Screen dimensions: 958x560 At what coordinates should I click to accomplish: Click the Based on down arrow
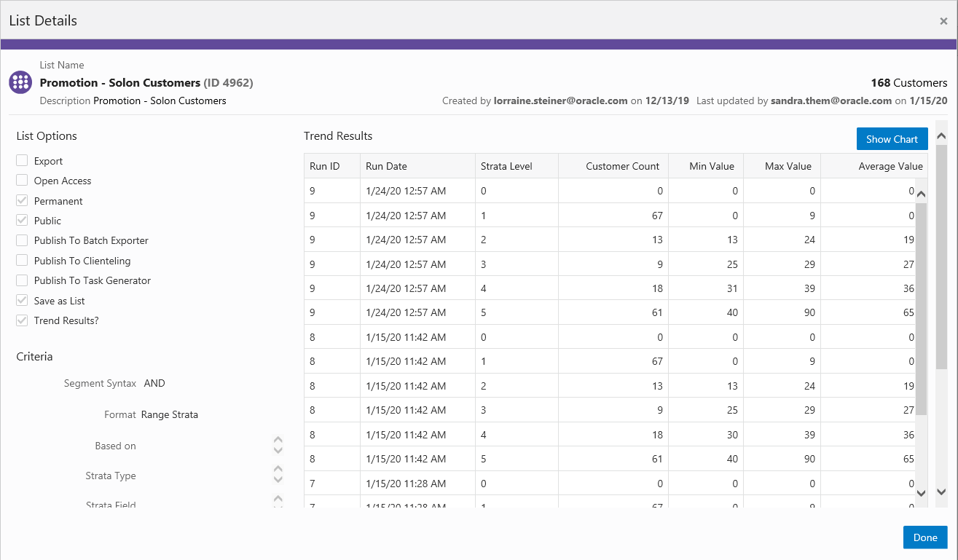pos(278,450)
